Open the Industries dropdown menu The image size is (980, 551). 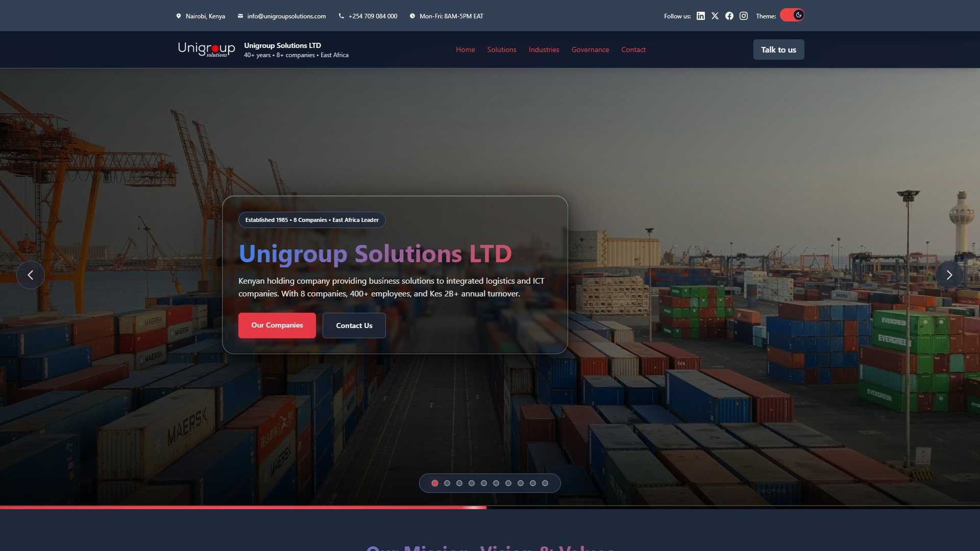pos(544,49)
